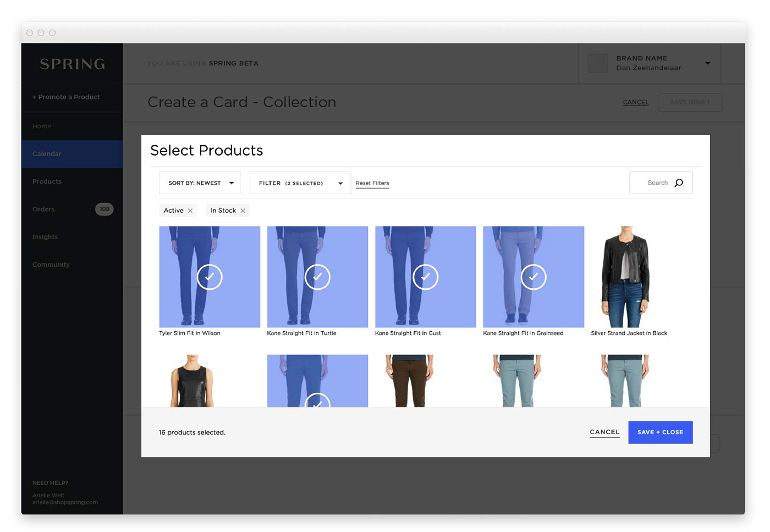Click arielle@shopspring.com help email
This screenshot has height=532, width=770.
[65, 502]
